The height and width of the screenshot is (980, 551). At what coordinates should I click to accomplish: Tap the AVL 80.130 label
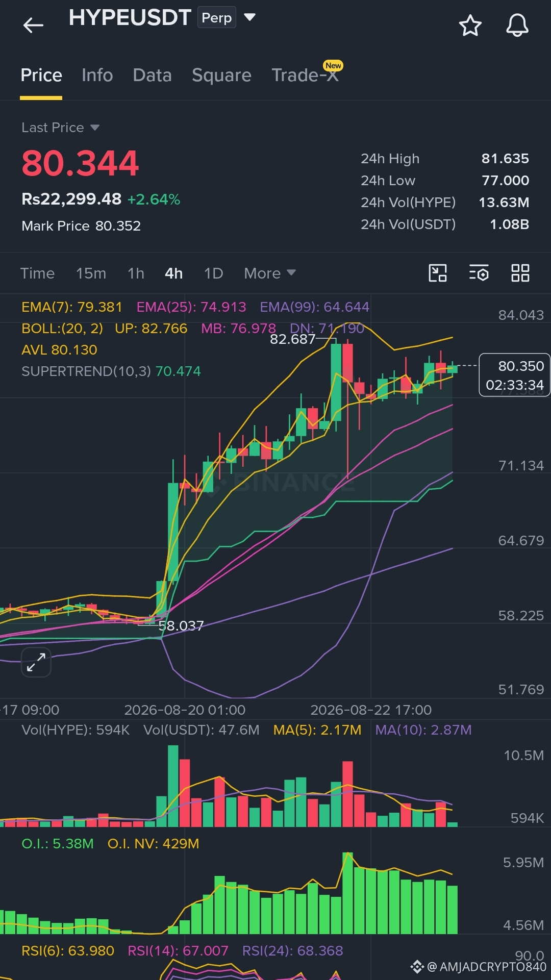coord(59,350)
